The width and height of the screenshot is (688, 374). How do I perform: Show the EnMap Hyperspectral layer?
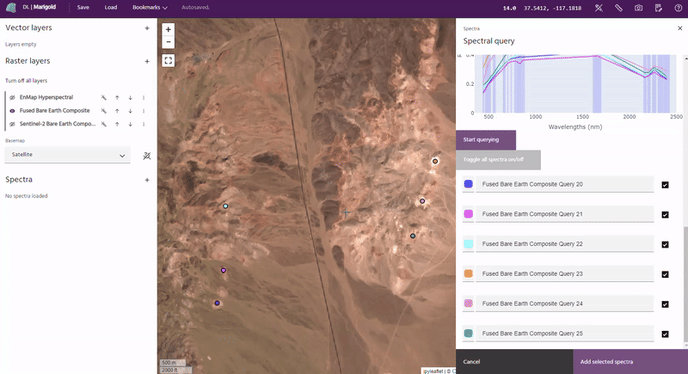point(12,97)
